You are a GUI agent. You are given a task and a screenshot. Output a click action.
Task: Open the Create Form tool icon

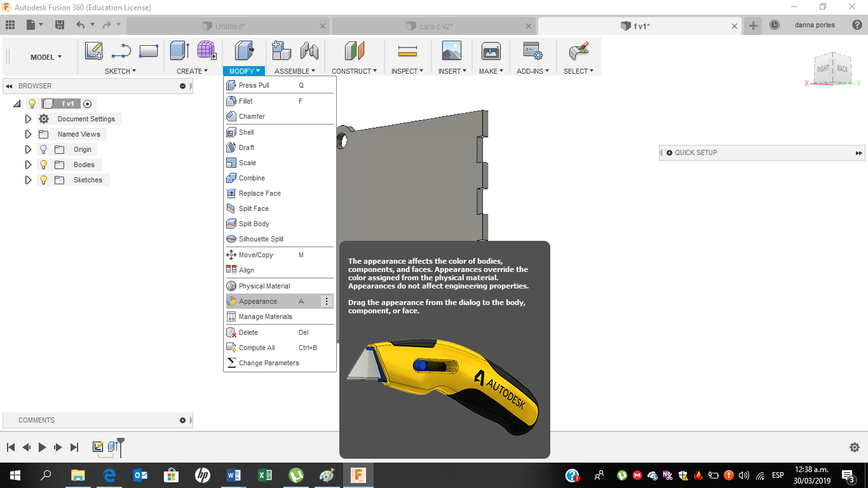click(x=207, y=51)
